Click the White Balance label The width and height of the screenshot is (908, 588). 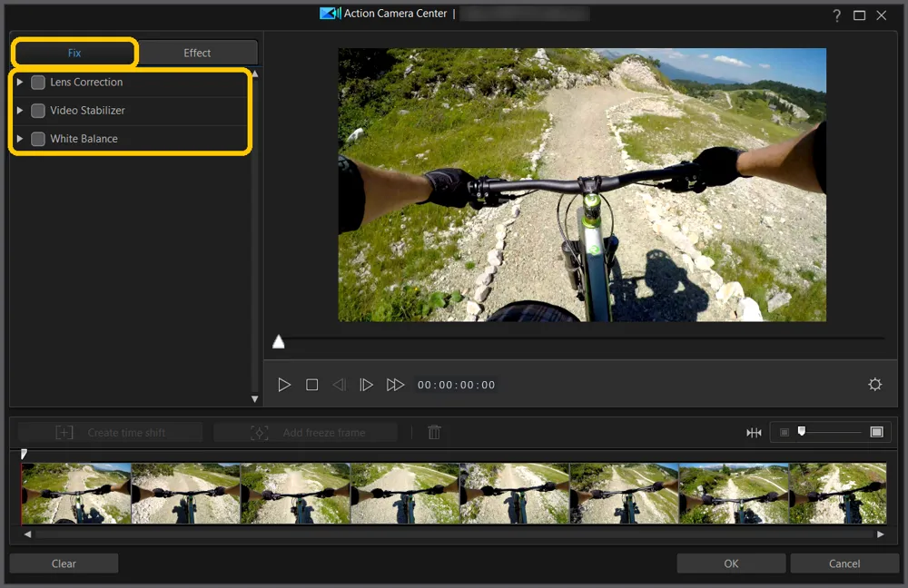click(x=84, y=138)
